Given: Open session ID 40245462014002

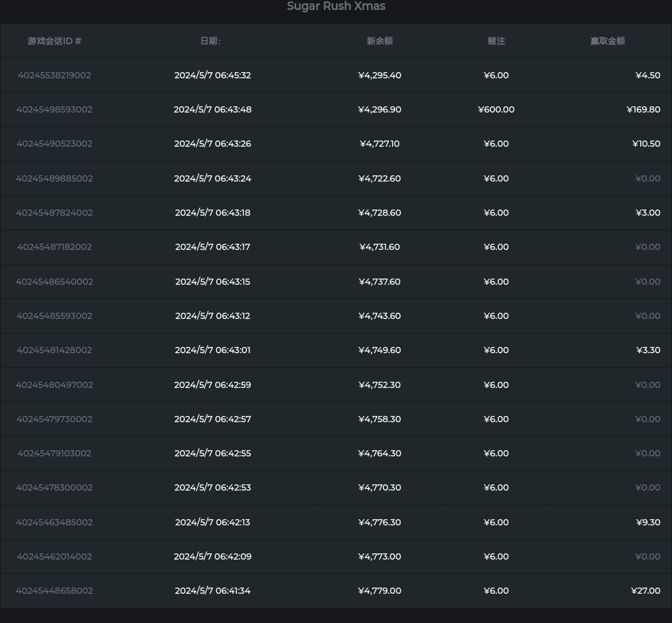Looking at the screenshot, I should pyautogui.click(x=54, y=556).
